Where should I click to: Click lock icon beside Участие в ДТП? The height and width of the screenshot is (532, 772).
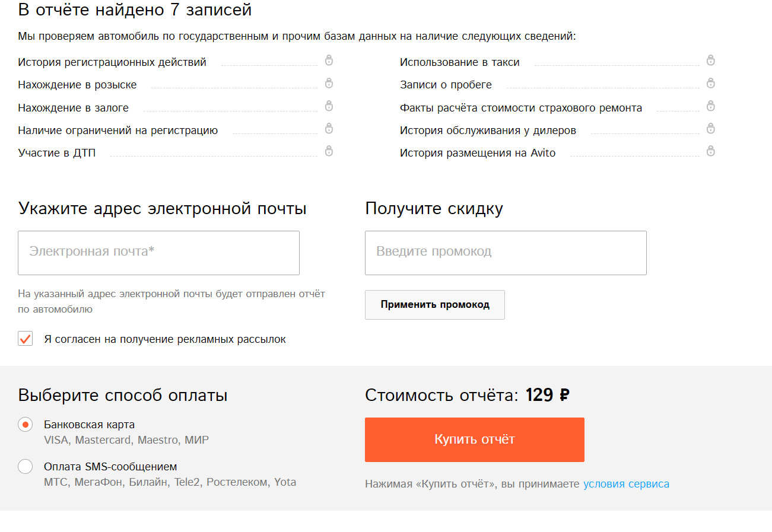329,151
